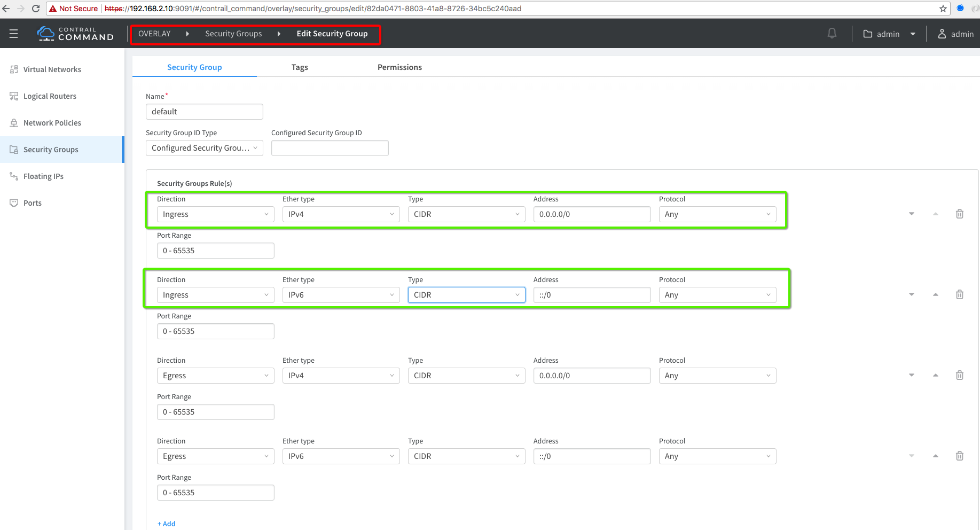980x530 pixels.
Task: Click the + Add rule link
Action: [x=167, y=524]
